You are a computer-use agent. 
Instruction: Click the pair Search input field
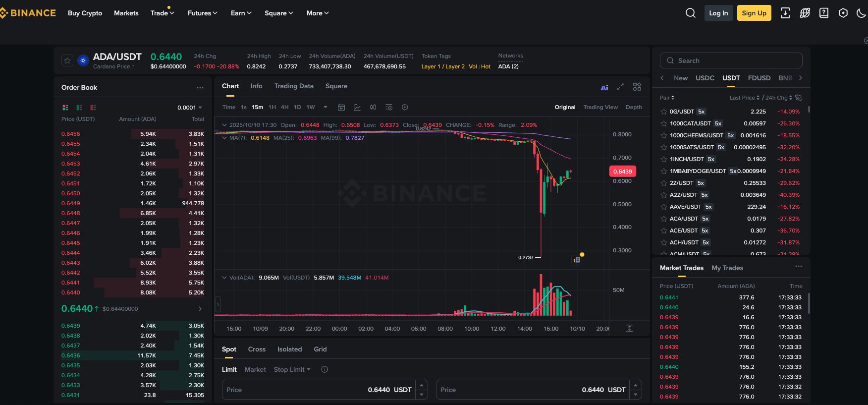tap(731, 60)
